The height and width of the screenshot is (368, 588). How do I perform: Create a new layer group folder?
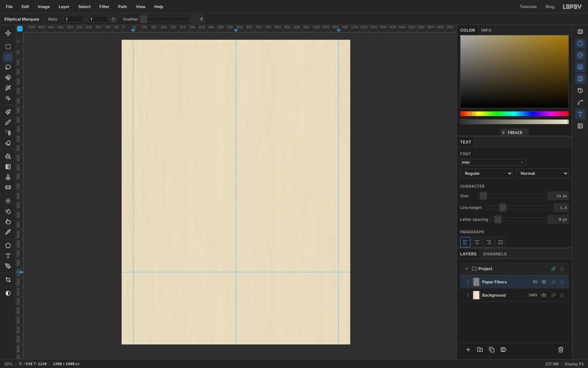click(x=480, y=350)
